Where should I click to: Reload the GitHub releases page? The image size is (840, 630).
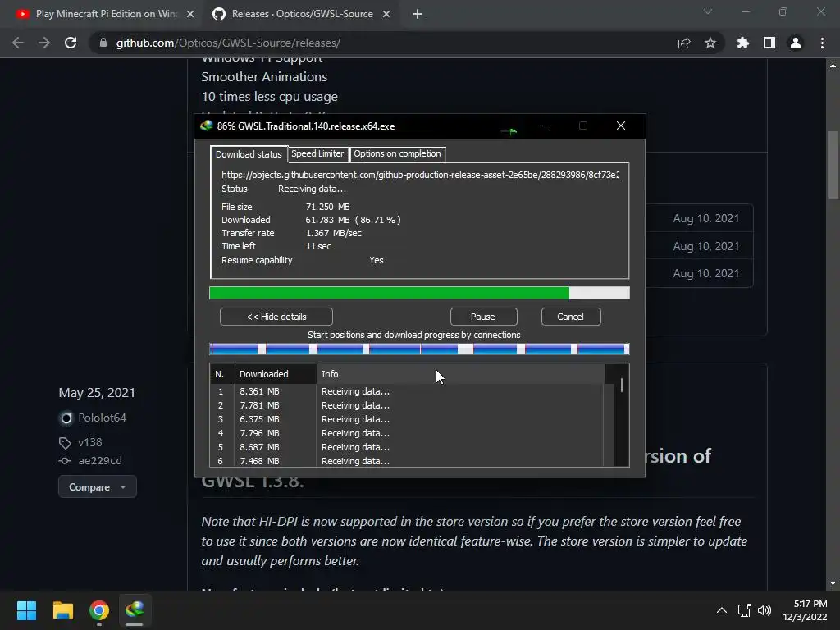coord(71,43)
